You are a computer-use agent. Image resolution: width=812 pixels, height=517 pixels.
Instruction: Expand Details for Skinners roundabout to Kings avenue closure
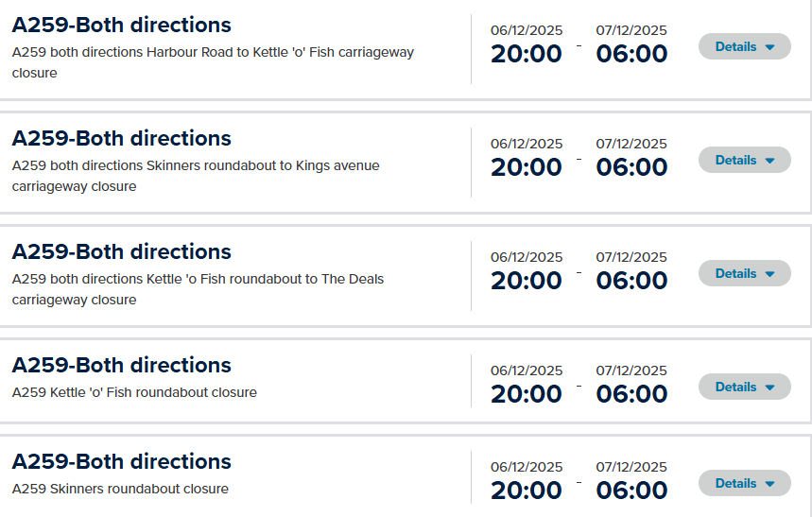pos(744,160)
